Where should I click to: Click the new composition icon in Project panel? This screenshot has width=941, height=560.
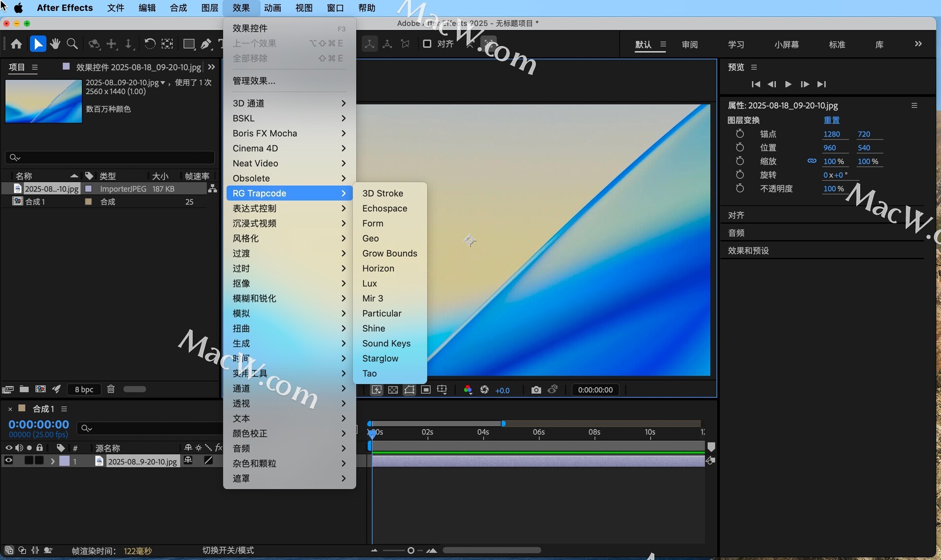(41, 389)
